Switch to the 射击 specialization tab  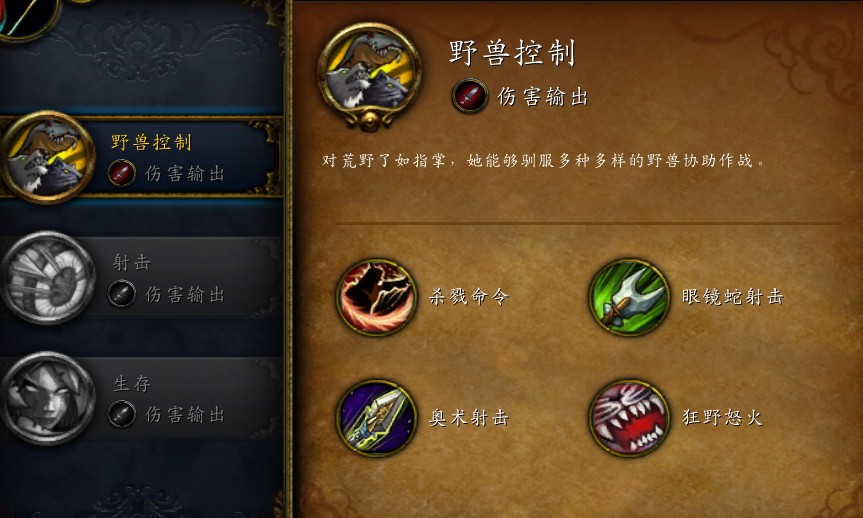coord(141,278)
